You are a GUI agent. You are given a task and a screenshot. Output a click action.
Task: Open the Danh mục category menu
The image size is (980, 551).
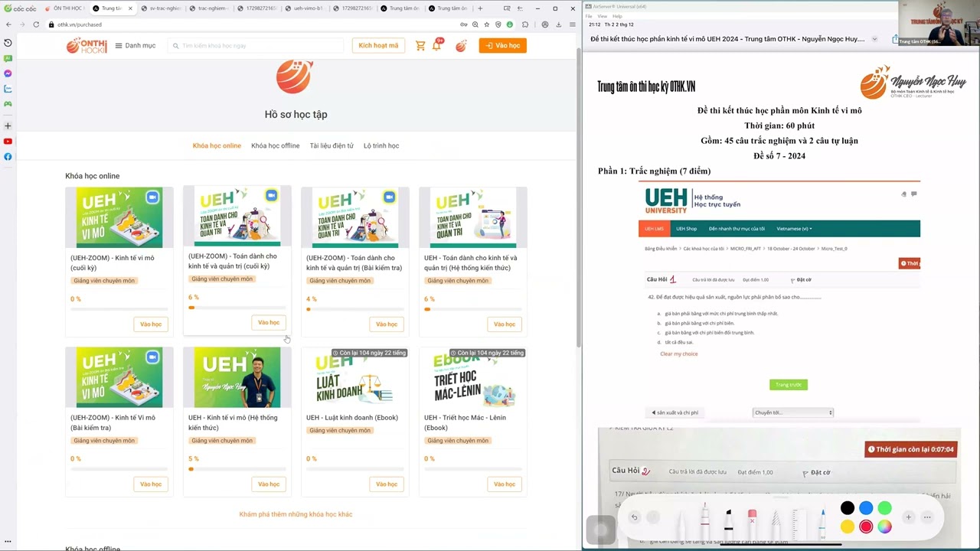(136, 46)
